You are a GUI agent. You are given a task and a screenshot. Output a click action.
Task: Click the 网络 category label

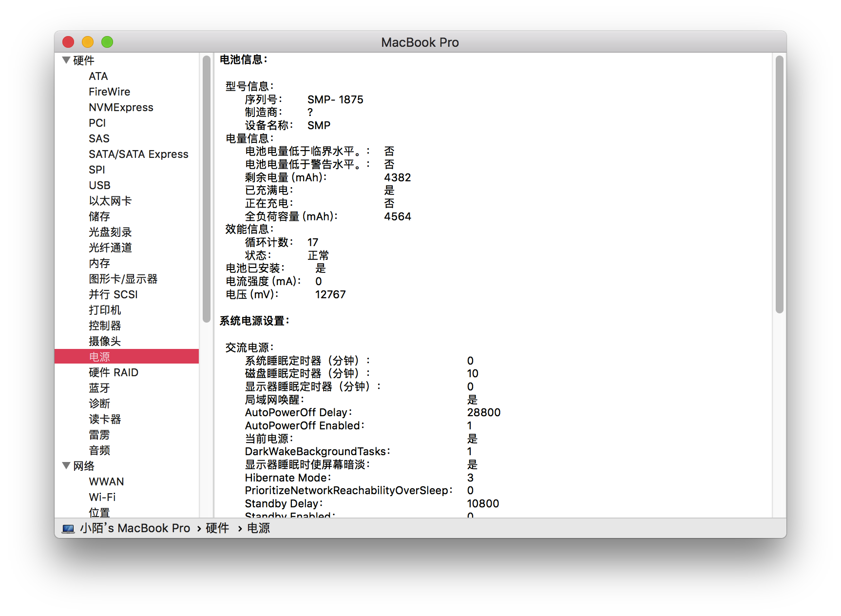[83, 466]
